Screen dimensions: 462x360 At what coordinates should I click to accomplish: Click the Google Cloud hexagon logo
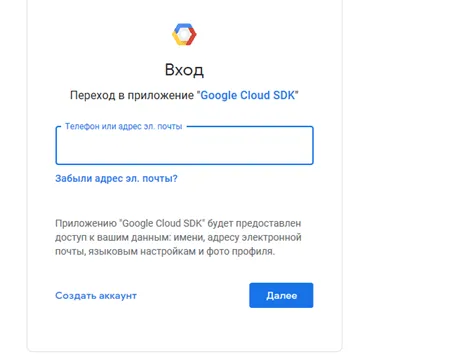pyautogui.click(x=184, y=34)
